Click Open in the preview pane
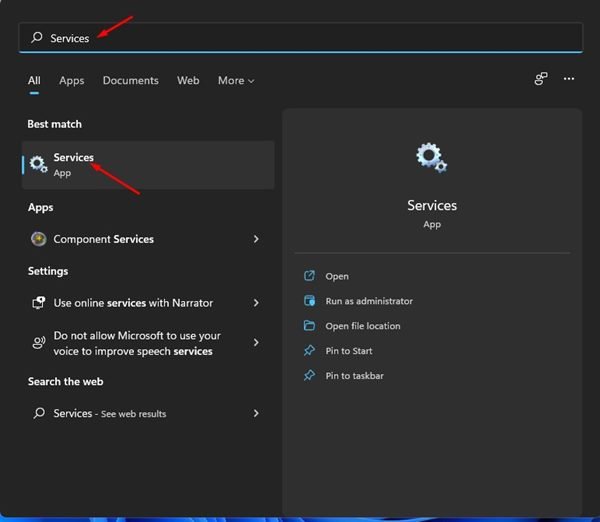The image size is (600, 522). [337, 276]
